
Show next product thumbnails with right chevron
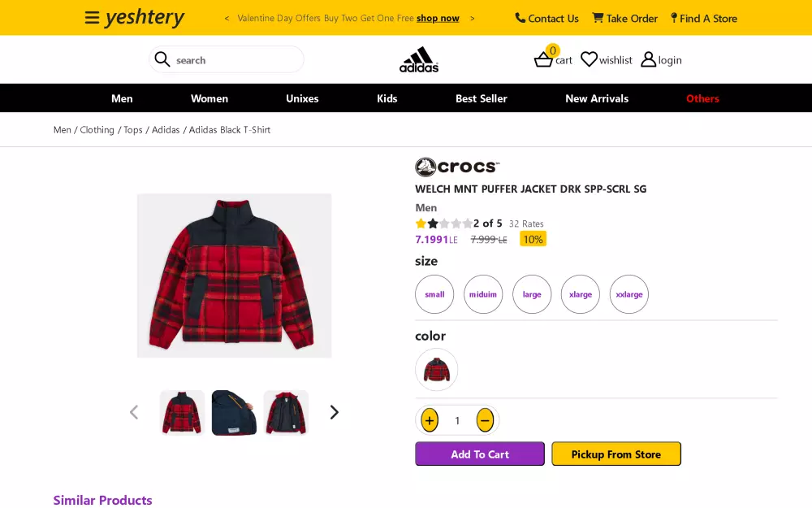[334, 412]
